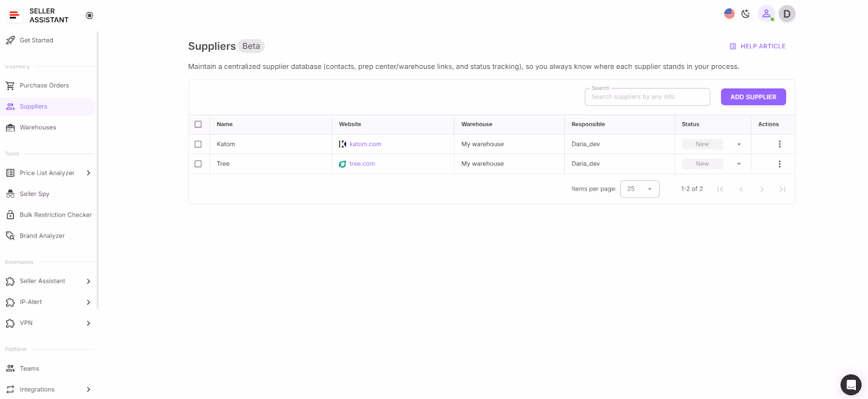The height and width of the screenshot is (399, 868).
Task: Click the Katom favicon icon
Action: [342, 144]
